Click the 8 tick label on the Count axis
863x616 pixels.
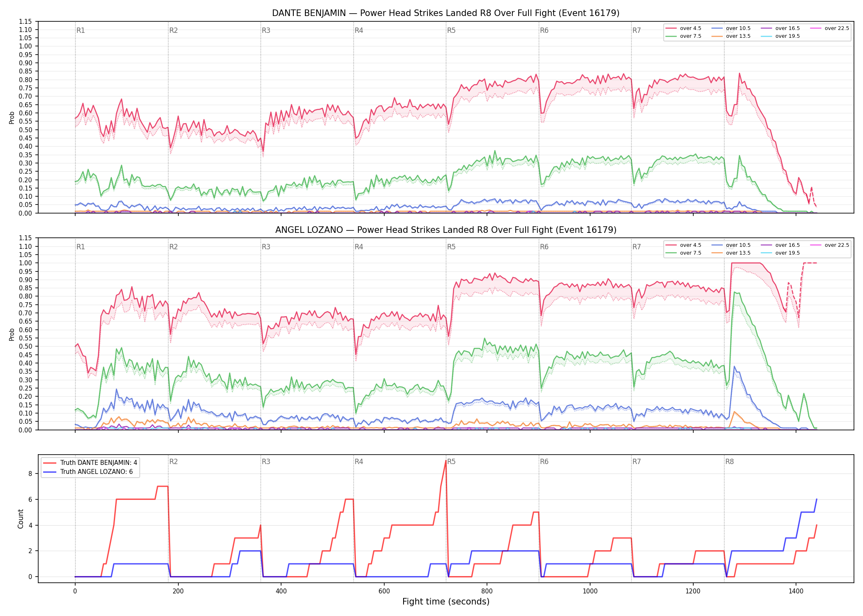coord(30,473)
